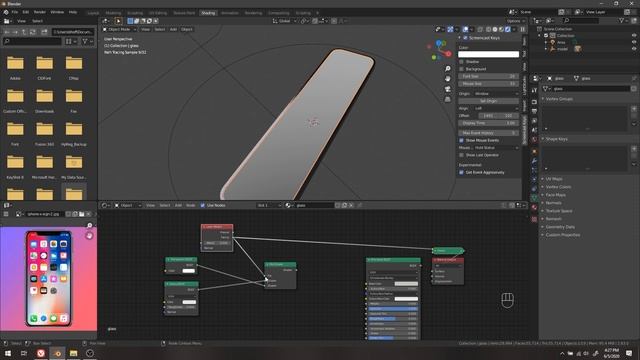Open the Modifiers wrench properties tab
The width and height of the screenshot is (640, 360).
[x=534, y=161]
